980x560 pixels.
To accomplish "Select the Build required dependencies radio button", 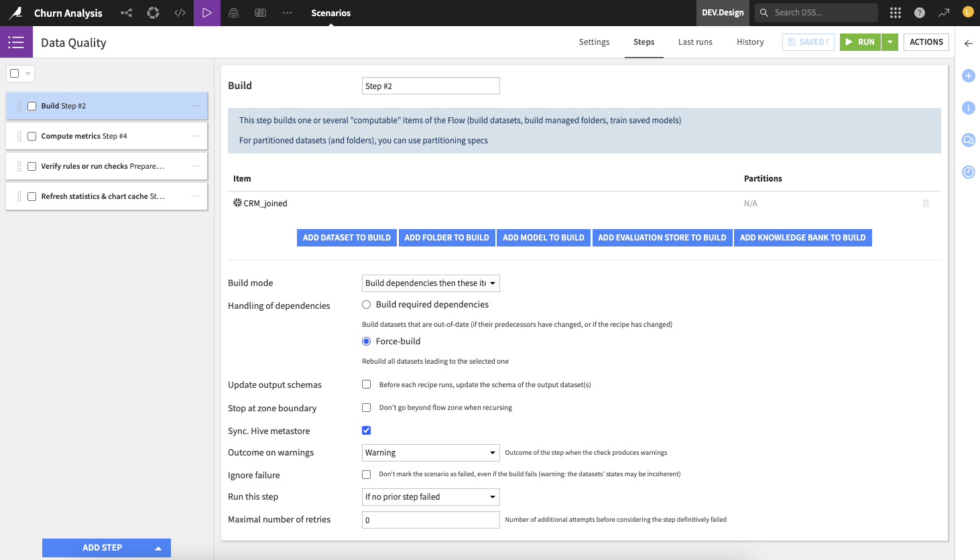I will tap(366, 304).
